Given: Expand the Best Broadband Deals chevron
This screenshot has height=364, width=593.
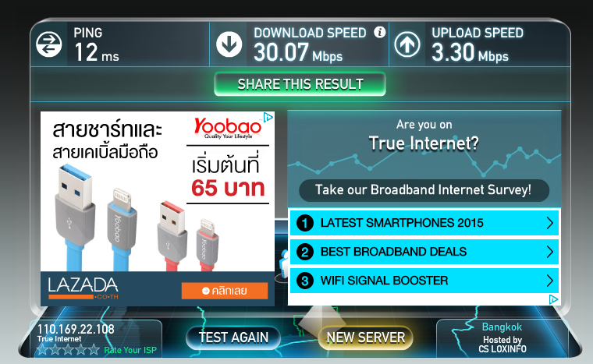Looking at the screenshot, I should (550, 251).
